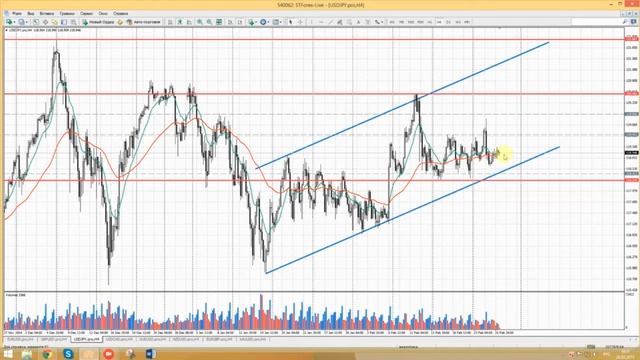Image resolution: width=640 pixels, height=360 pixels.
Task: Open Skype from the taskbar
Action: [68, 354]
